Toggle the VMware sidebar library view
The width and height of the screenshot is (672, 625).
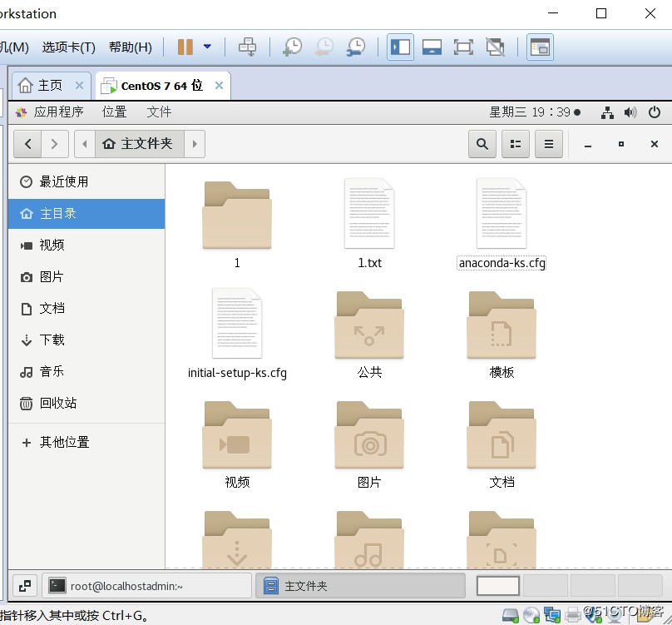[x=400, y=47]
